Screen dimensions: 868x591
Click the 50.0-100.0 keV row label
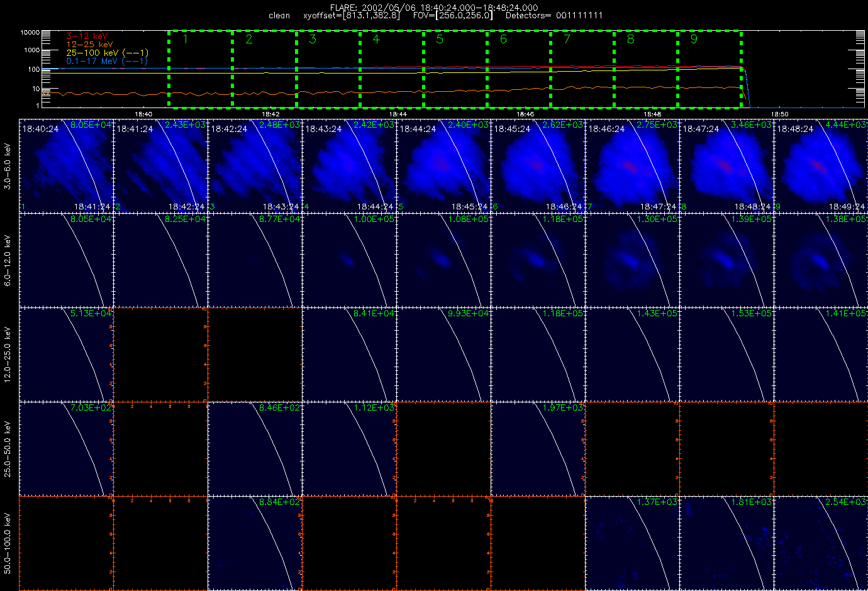(8, 543)
